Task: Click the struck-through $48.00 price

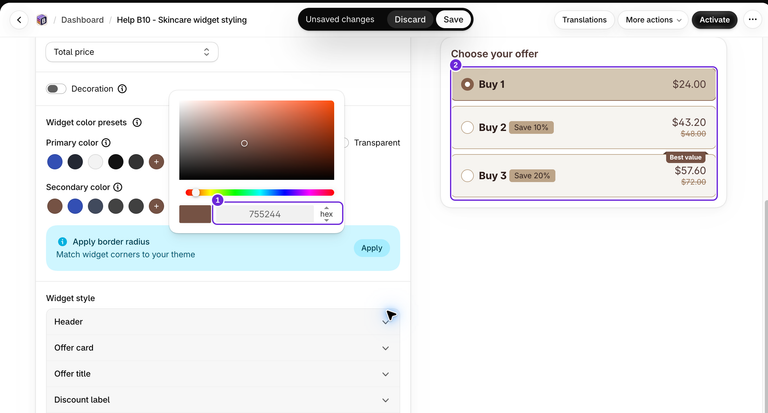Action: 694,134
